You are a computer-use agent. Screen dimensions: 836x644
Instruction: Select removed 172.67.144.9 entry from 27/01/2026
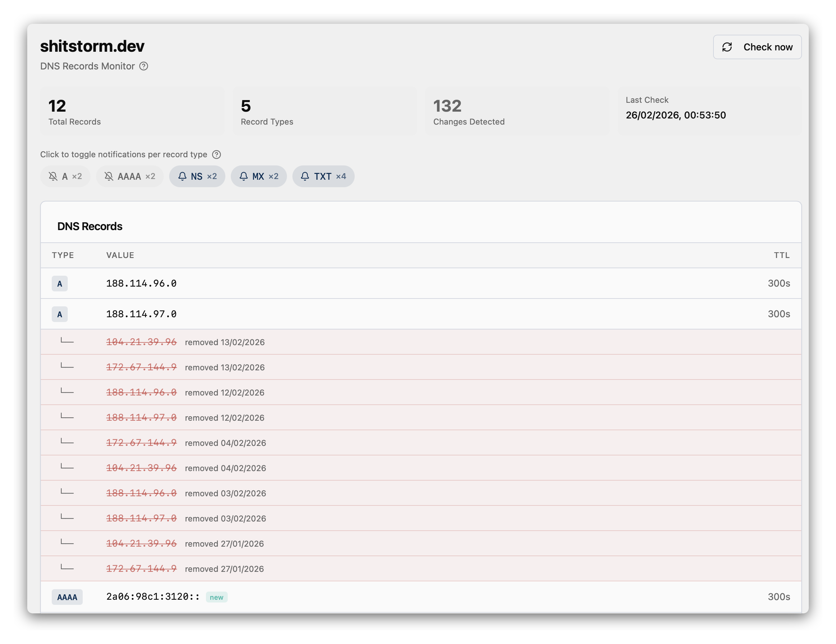(141, 568)
